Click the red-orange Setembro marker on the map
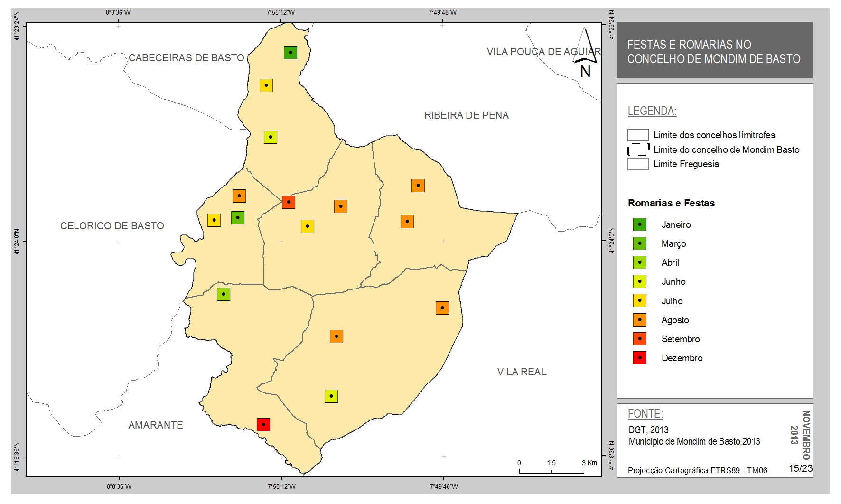The height and width of the screenshot is (504, 841). 289,202
